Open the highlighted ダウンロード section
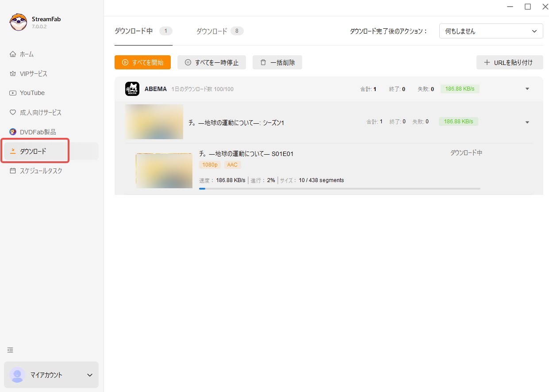The image size is (549, 392). [x=34, y=151]
